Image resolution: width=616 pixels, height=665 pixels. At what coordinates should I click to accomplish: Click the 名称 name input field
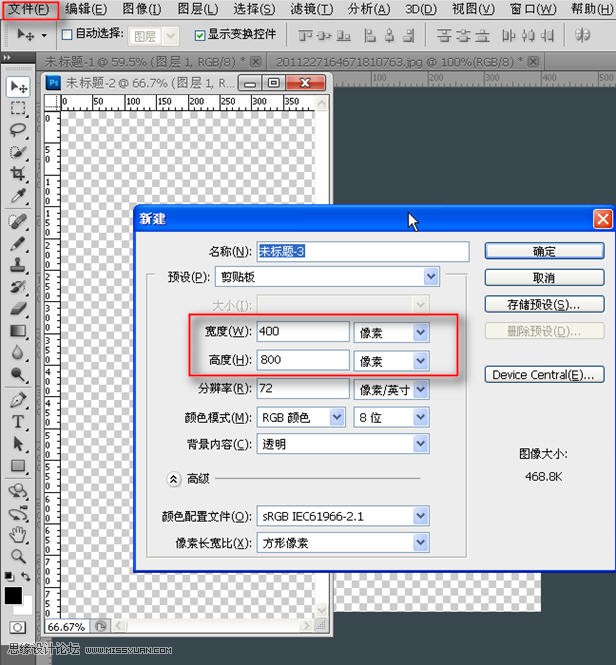(363, 251)
